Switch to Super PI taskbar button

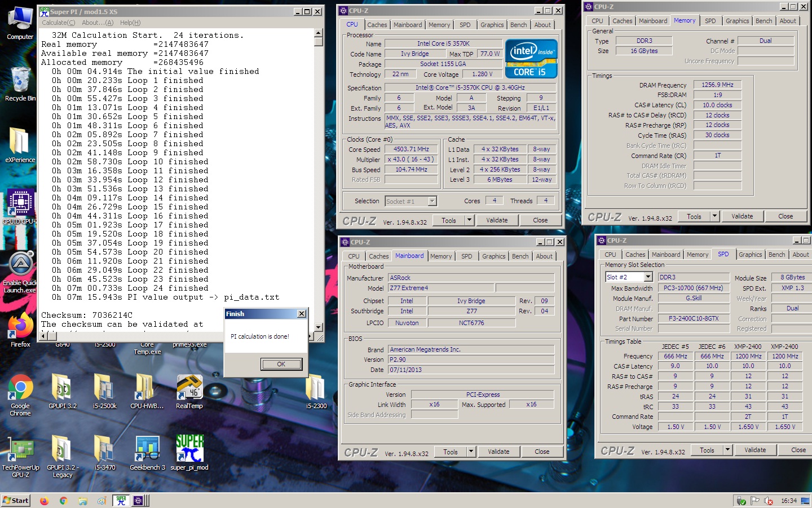click(121, 501)
